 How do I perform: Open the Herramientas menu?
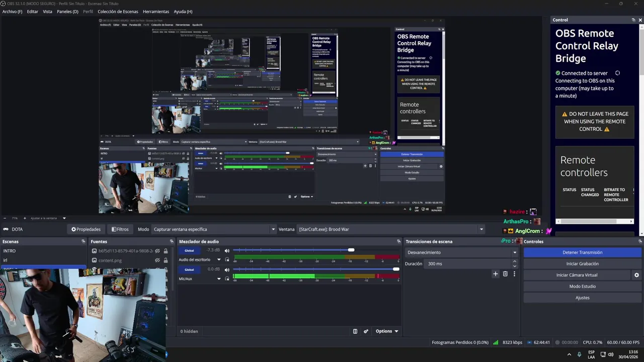(156, 12)
